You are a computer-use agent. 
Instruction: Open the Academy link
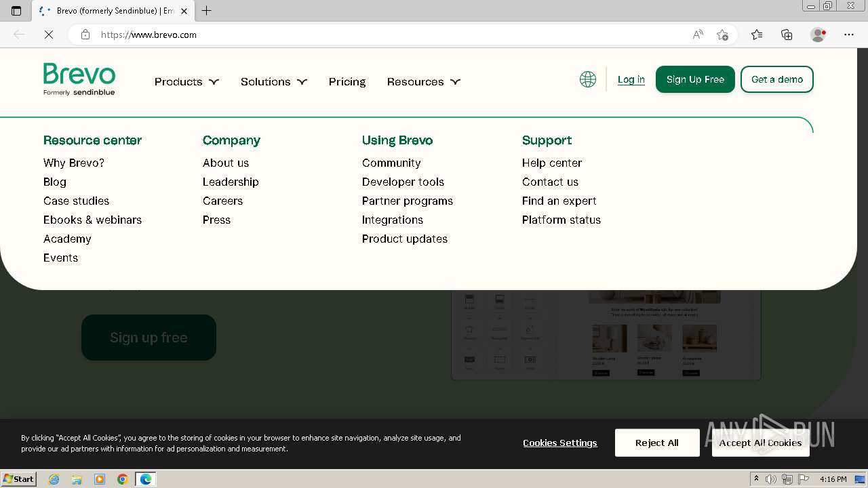point(67,239)
